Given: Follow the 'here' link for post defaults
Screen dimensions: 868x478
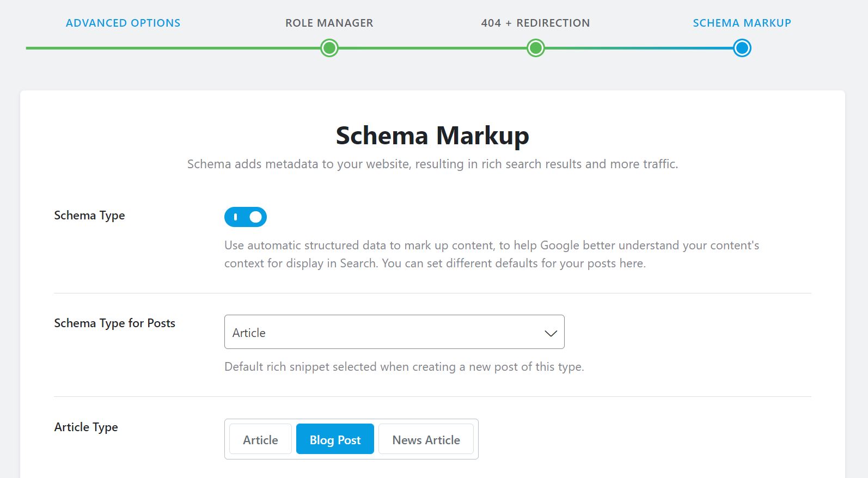Looking at the screenshot, I should click(632, 263).
